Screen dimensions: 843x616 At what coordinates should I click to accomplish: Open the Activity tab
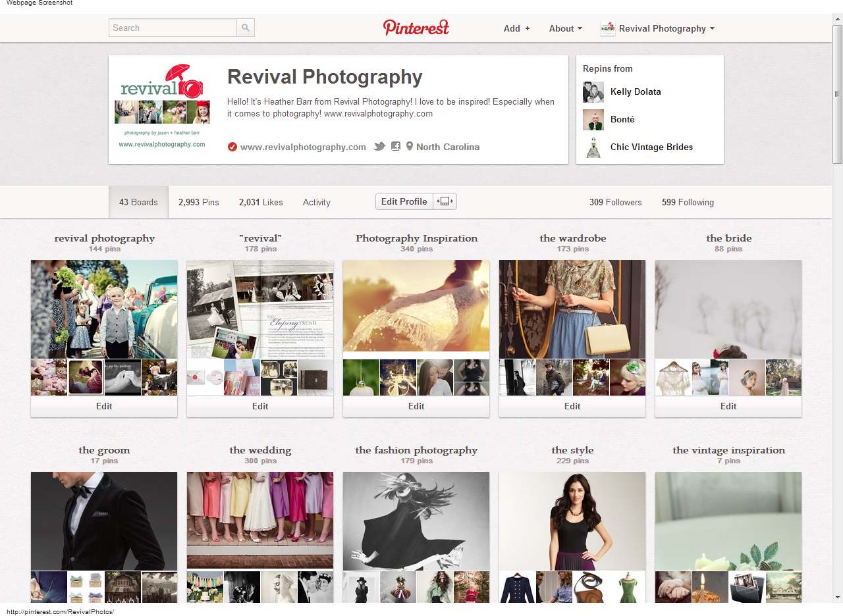tap(317, 202)
